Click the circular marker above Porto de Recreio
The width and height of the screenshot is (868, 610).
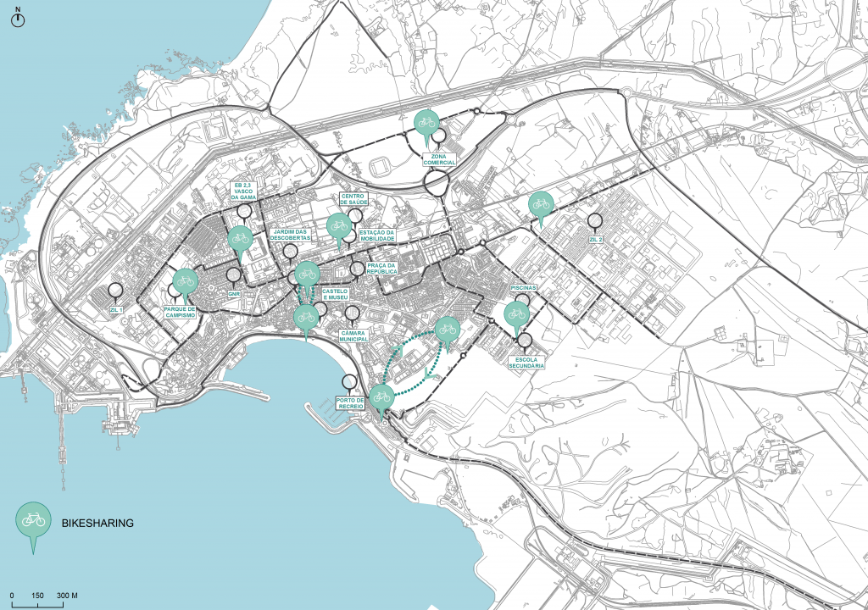pyautogui.click(x=349, y=382)
